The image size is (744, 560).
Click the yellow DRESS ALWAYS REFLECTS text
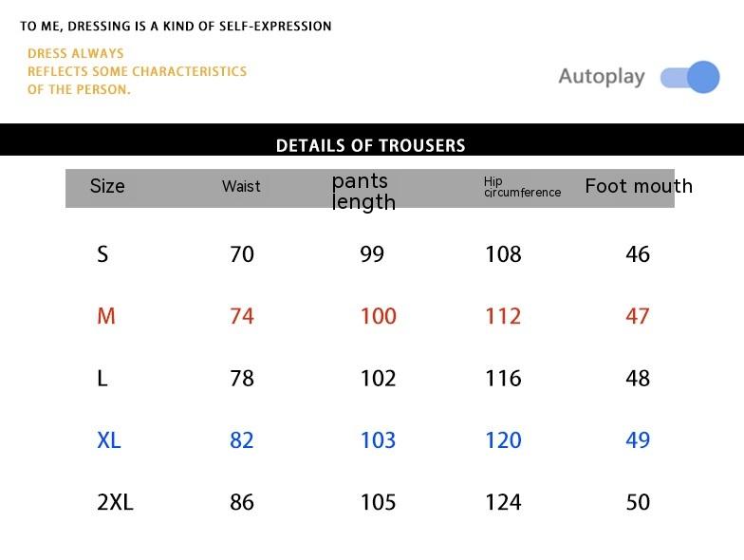(x=137, y=71)
